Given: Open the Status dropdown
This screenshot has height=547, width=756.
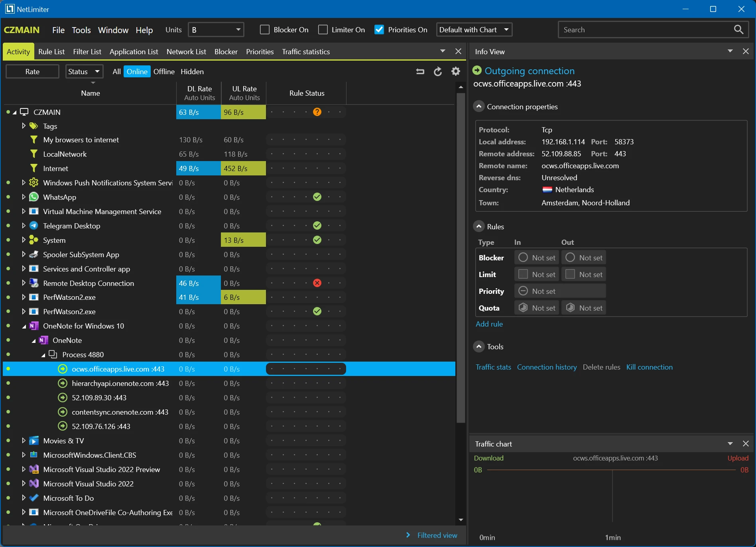Looking at the screenshot, I should pos(84,71).
